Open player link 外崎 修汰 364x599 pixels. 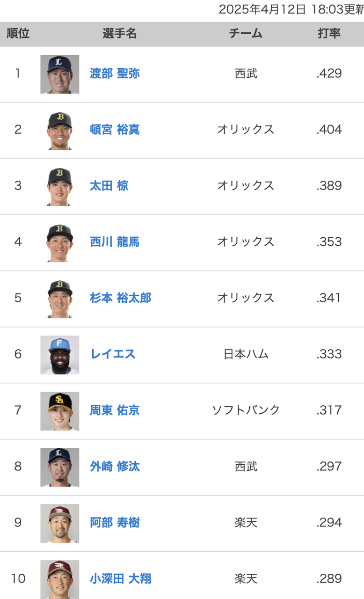point(115,467)
